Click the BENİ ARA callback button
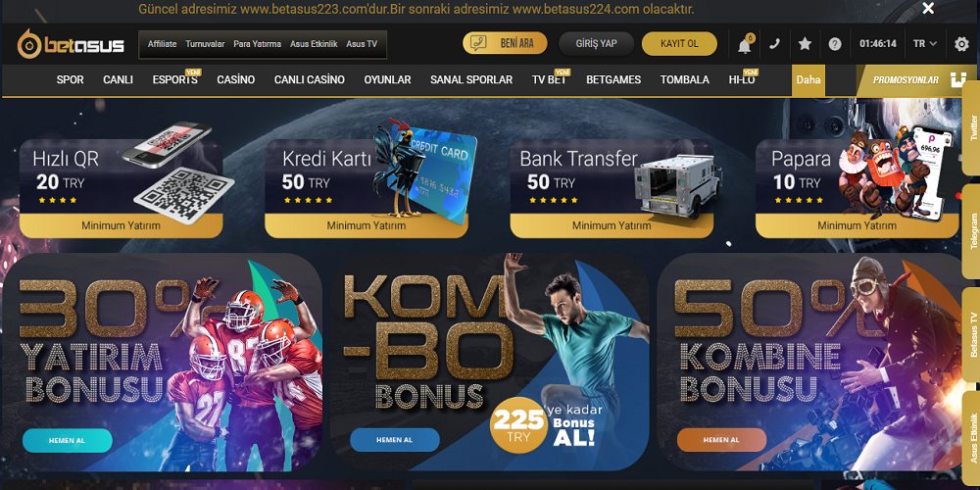Viewport: 980px width, 490px height. [x=505, y=43]
